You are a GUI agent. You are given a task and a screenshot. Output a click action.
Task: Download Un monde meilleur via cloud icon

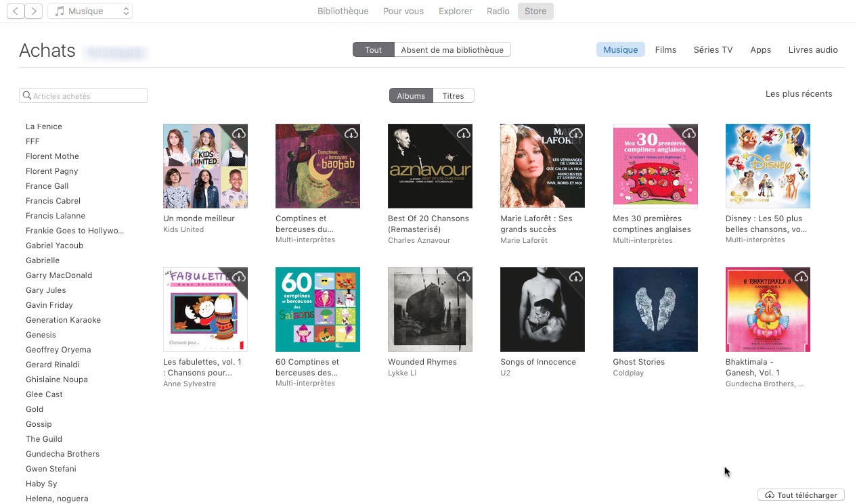pyautogui.click(x=238, y=133)
